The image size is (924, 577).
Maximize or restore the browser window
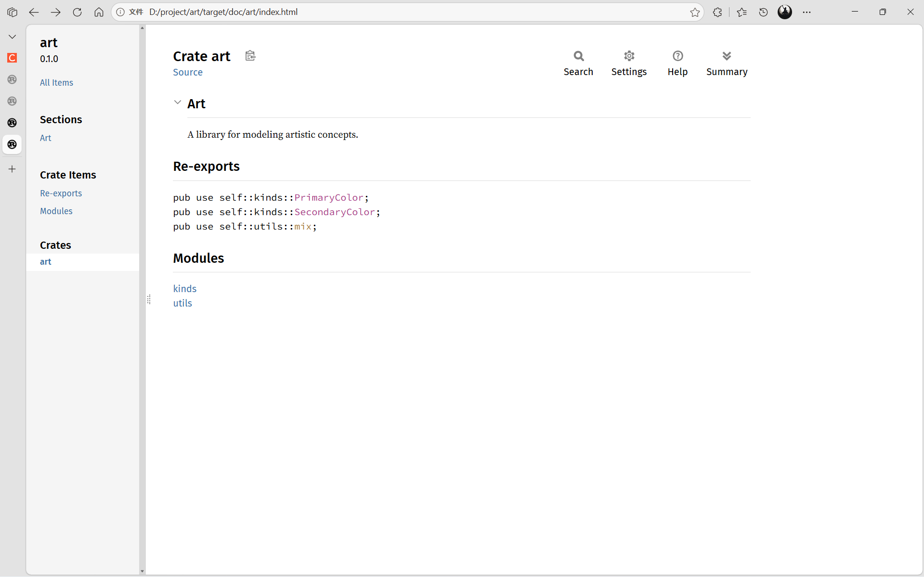pos(883,12)
